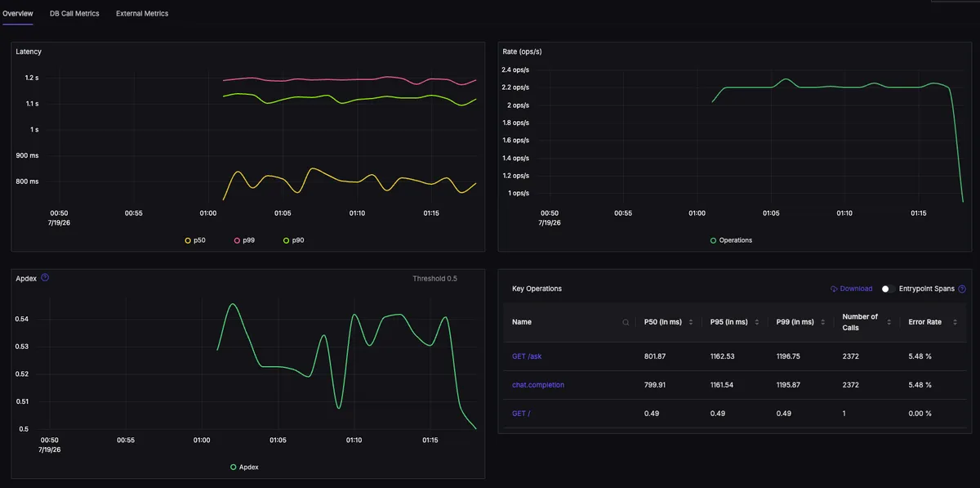Click the 0.54 Apdex axis label
Screen dimensions: 980x488
(x=24, y=319)
